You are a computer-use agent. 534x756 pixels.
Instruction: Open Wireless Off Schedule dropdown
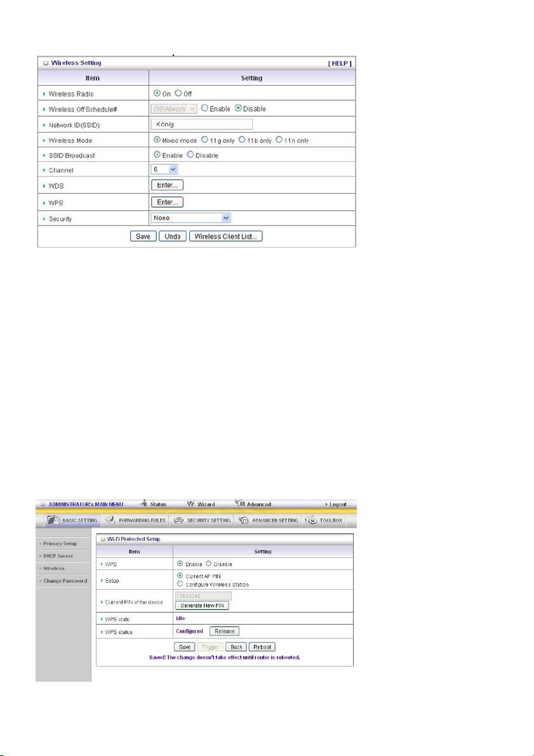[x=176, y=109]
